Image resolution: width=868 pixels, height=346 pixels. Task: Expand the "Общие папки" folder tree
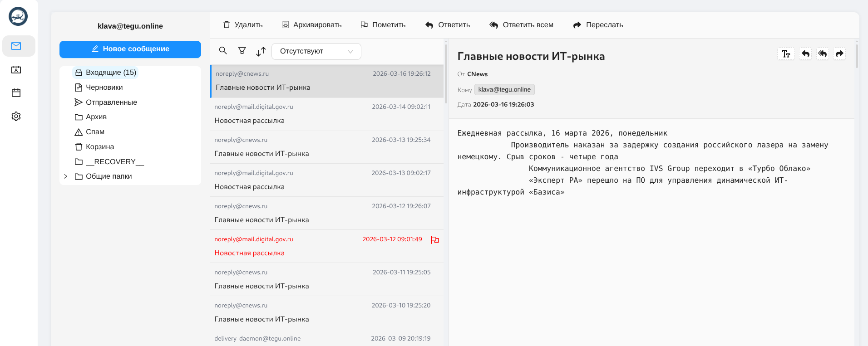(x=66, y=176)
